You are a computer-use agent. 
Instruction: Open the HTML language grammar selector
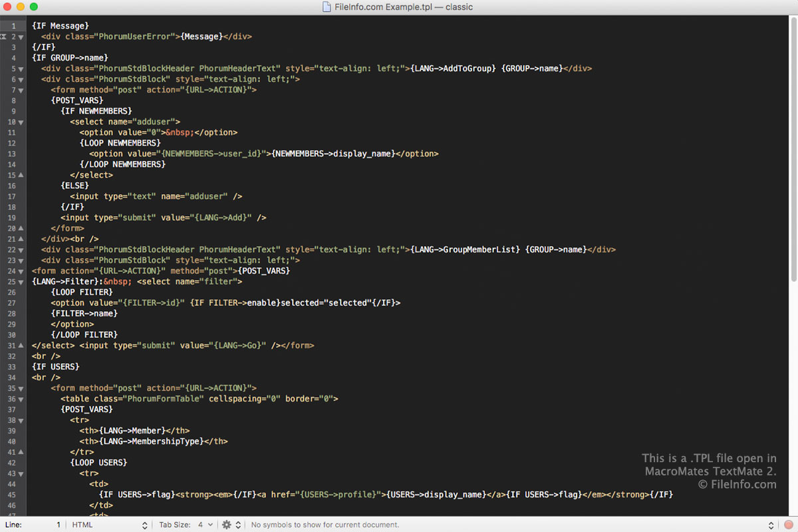click(110, 525)
